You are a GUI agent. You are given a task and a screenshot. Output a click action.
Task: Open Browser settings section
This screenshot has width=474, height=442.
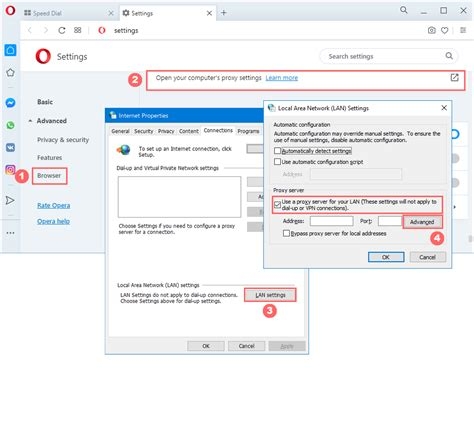(x=49, y=176)
